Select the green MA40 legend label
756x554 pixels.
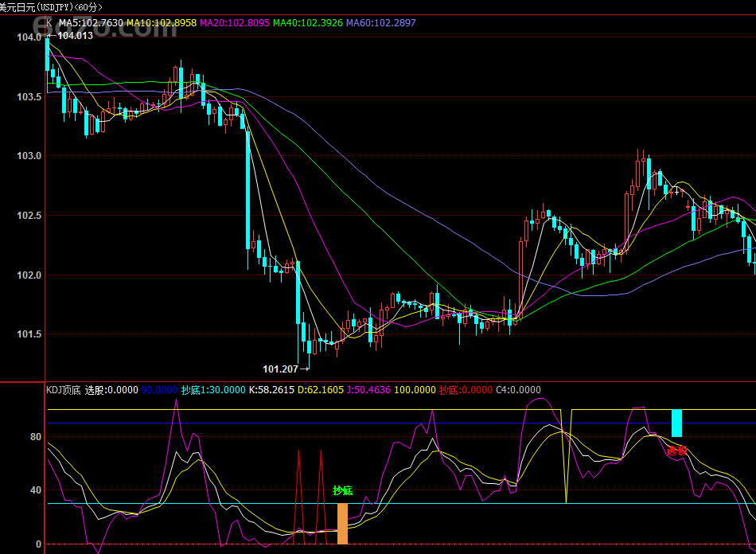[x=307, y=23]
